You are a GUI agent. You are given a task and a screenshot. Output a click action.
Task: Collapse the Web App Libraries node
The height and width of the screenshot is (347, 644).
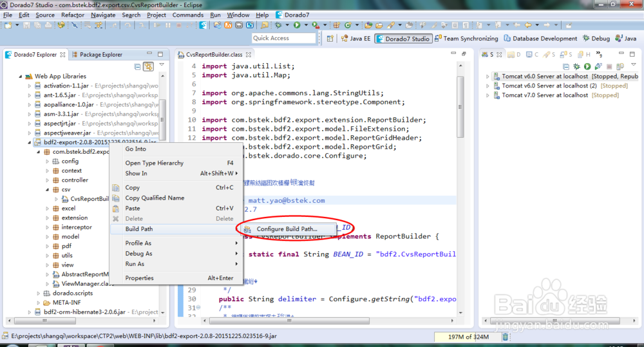[x=20, y=77]
